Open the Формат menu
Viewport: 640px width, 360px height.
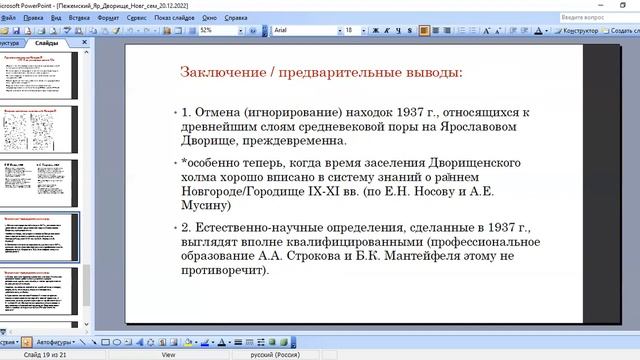point(108,18)
